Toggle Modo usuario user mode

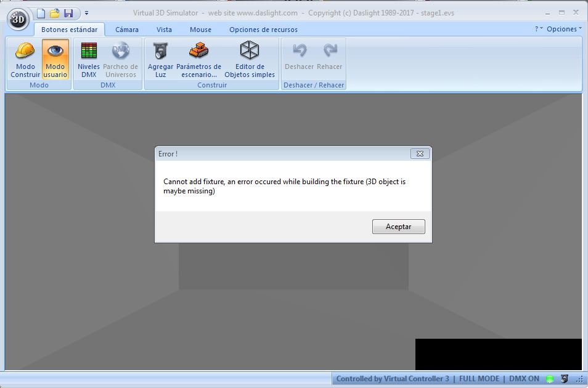click(55, 59)
